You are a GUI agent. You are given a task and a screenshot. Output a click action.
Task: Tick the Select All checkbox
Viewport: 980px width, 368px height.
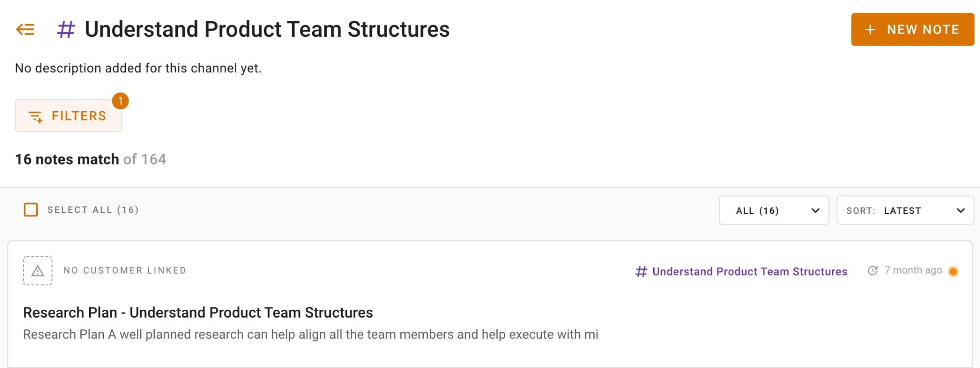(x=31, y=210)
